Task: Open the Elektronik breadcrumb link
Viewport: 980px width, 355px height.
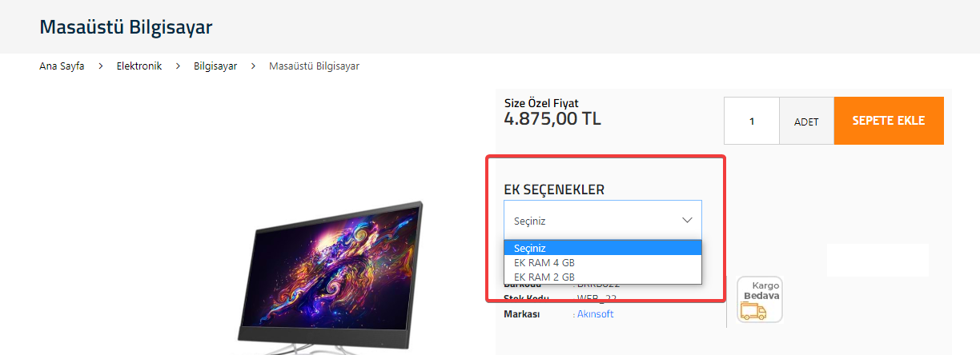Action: coord(139,66)
